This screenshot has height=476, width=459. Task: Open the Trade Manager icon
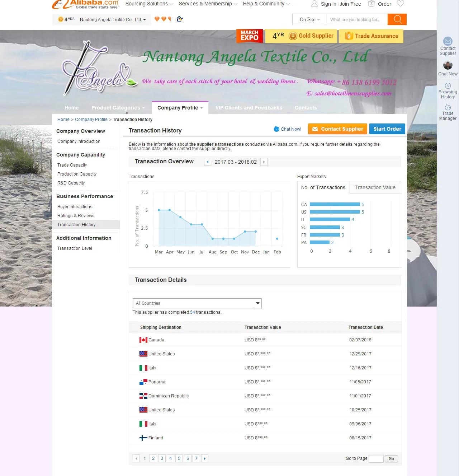point(448,107)
